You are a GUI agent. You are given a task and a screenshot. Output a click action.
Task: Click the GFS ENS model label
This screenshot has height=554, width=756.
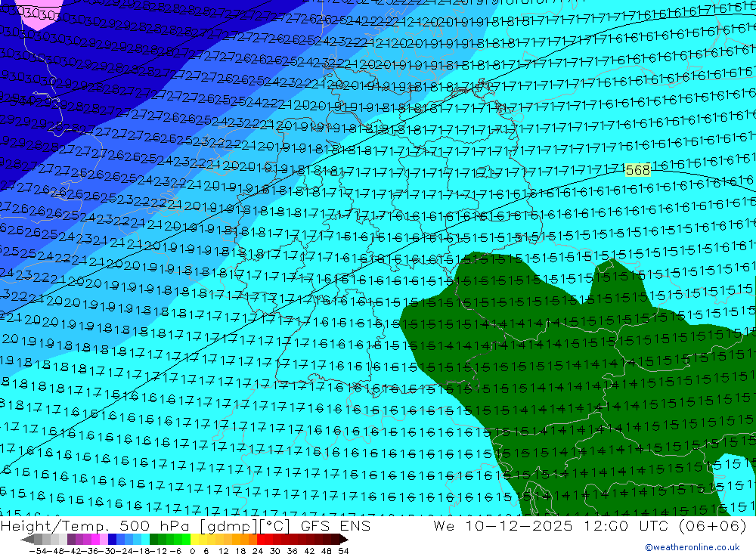336,525
